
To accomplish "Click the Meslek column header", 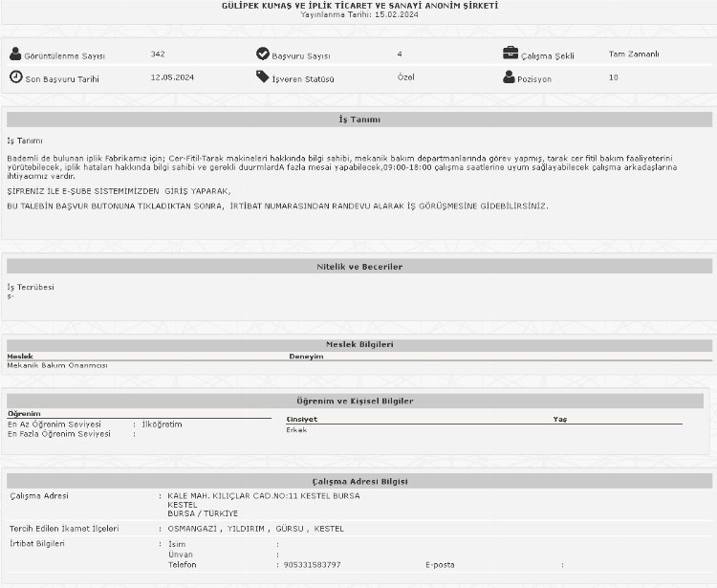I will [20, 356].
